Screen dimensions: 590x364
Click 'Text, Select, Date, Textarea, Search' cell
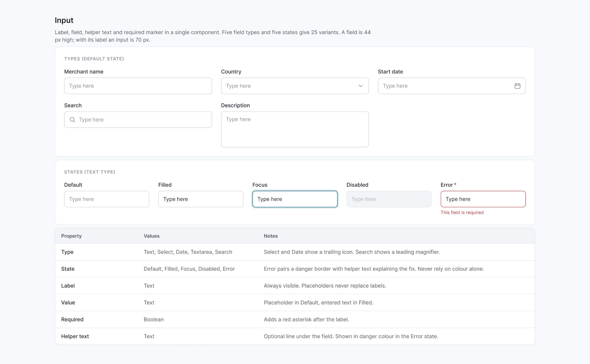188,252
